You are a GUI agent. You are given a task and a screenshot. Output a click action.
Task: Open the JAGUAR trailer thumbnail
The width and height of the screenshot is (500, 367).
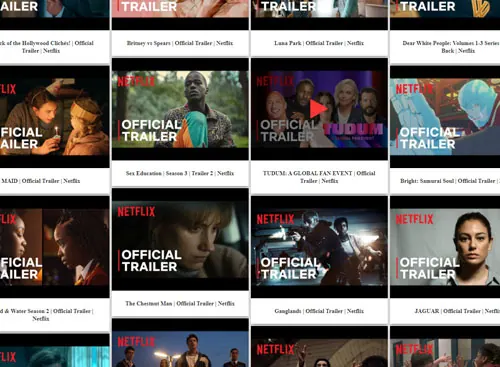445,247
